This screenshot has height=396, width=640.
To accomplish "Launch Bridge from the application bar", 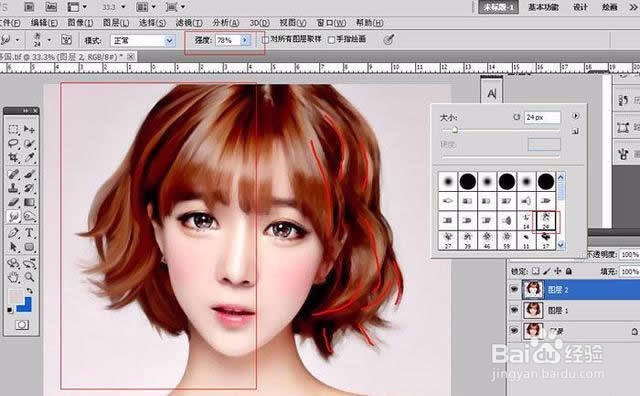I will [29, 7].
